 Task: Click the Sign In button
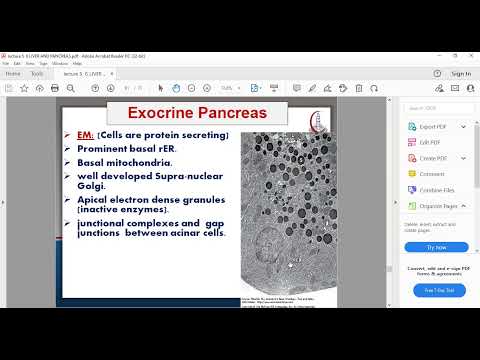point(461,74)
